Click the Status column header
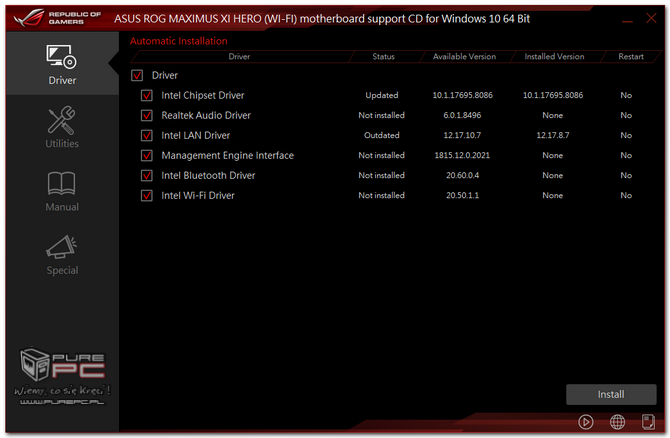 click(x=383, y=56)
